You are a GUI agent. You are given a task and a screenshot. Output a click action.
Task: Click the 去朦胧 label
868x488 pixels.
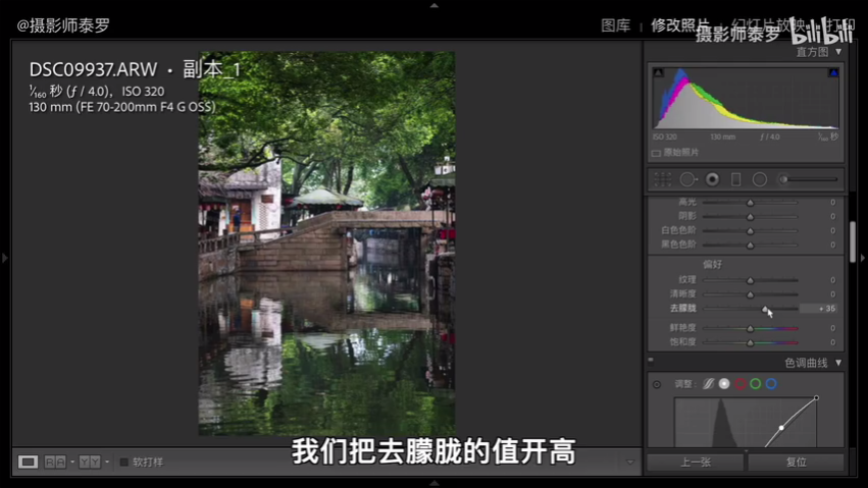point(683,308)
